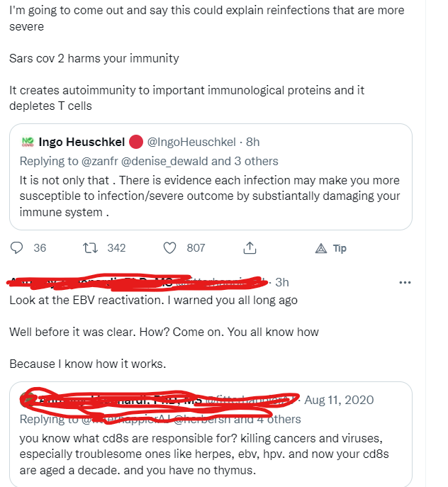Click the "Sars cov 2 harms your immunity" text
Viewport: 448px width, 487px height.
pyautogui.click(x=94, y=58)
